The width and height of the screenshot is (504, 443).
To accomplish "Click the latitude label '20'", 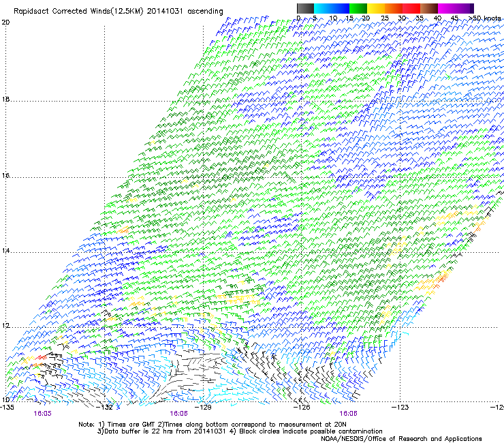I will tap(5, 22).
